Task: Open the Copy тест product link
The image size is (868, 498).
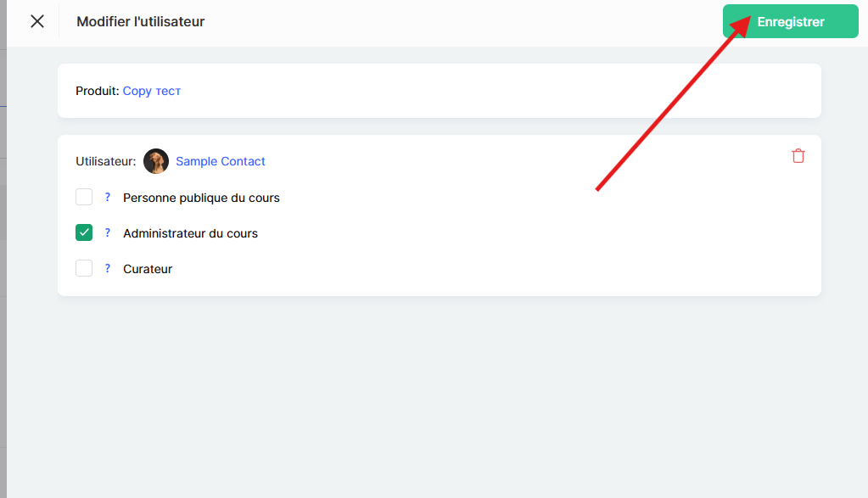Action: point(152,91)
